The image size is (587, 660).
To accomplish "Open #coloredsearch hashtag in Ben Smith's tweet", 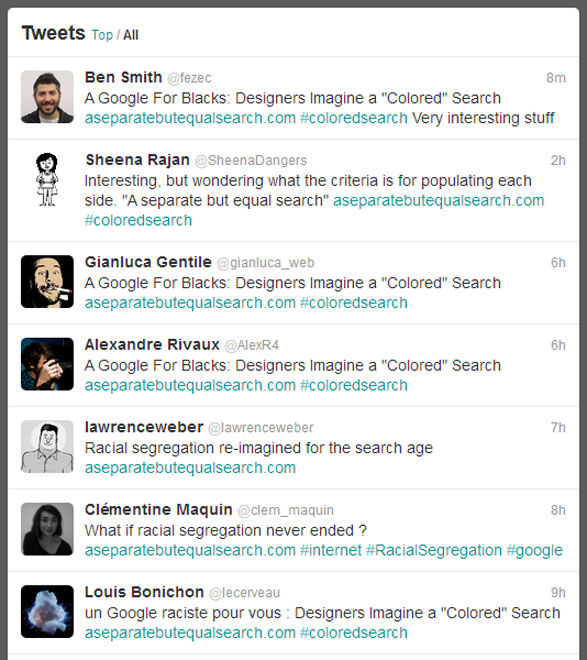I will [x=354, y=118].
